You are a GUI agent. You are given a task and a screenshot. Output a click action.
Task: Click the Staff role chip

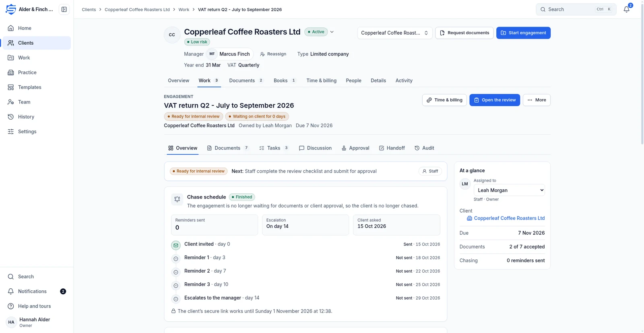click(x=430, y=171)
